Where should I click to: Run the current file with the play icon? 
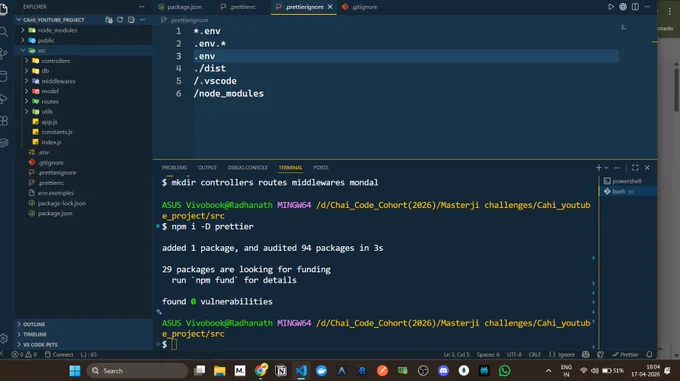coord(611,7)
